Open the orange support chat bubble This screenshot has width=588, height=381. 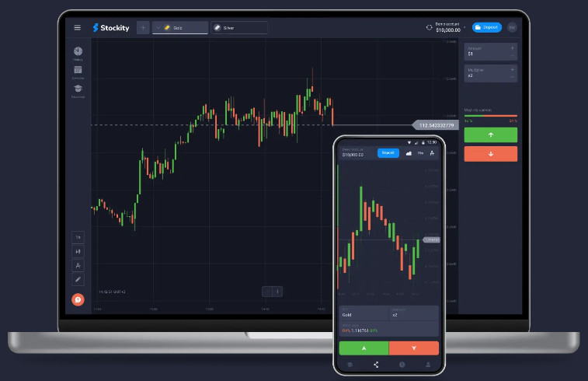click(x=78, y=299)
